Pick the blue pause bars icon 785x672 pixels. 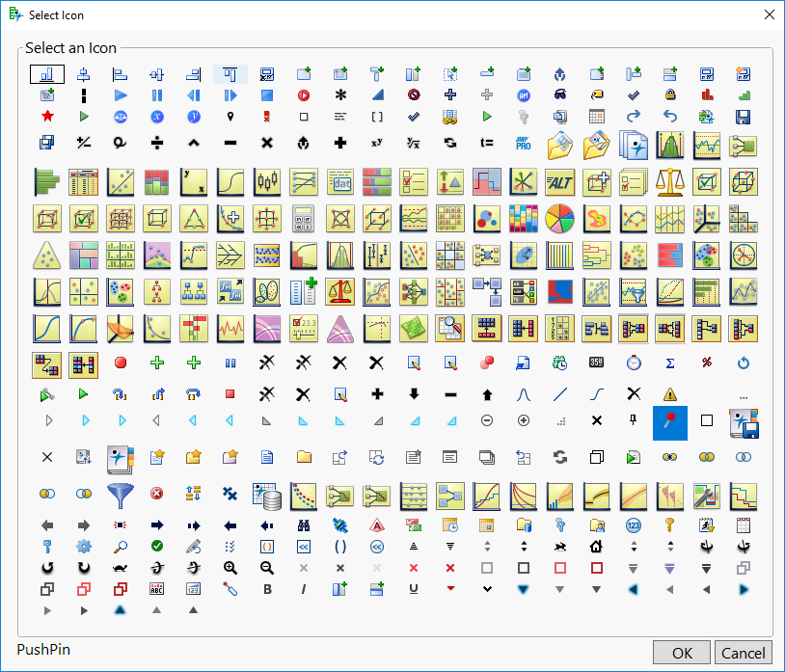click(156, 95)
